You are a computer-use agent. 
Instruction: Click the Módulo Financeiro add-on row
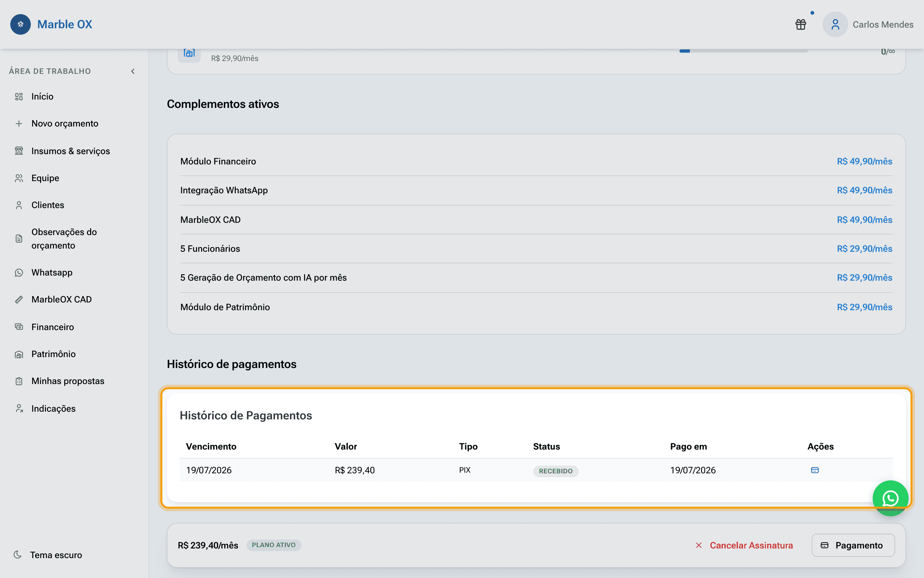point(536,161)
